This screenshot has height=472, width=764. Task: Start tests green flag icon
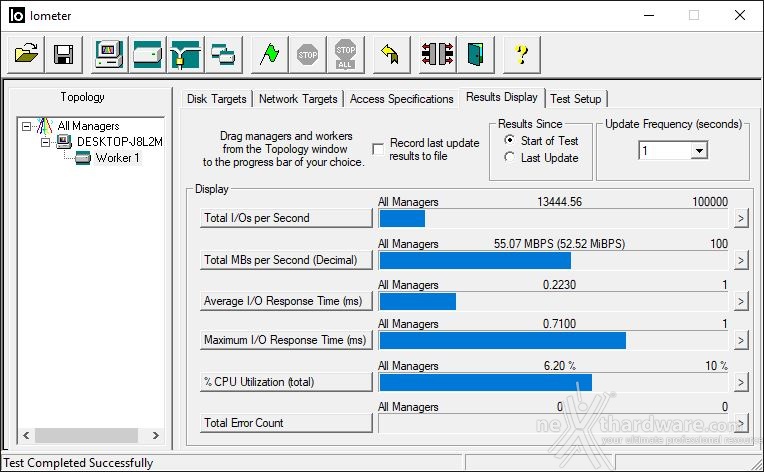pos(269,54)
